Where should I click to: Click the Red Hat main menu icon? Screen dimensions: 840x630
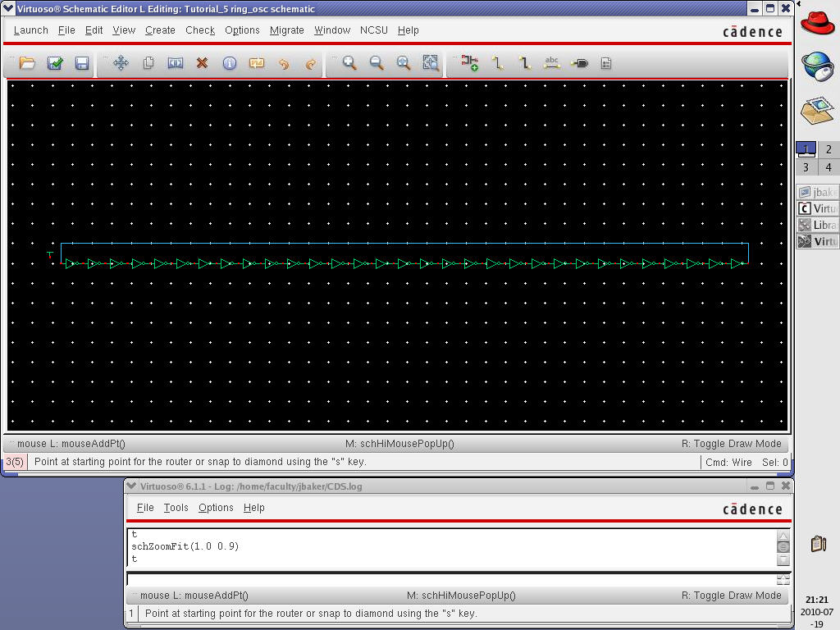pyautogui.click(x=817, y=23)
